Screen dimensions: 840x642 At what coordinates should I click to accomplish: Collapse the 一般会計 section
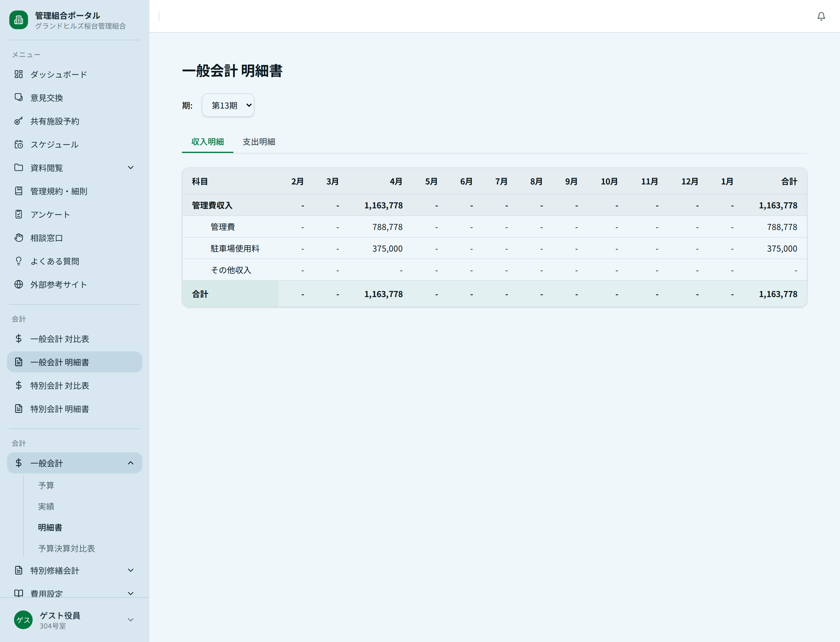tap(131, 463)
